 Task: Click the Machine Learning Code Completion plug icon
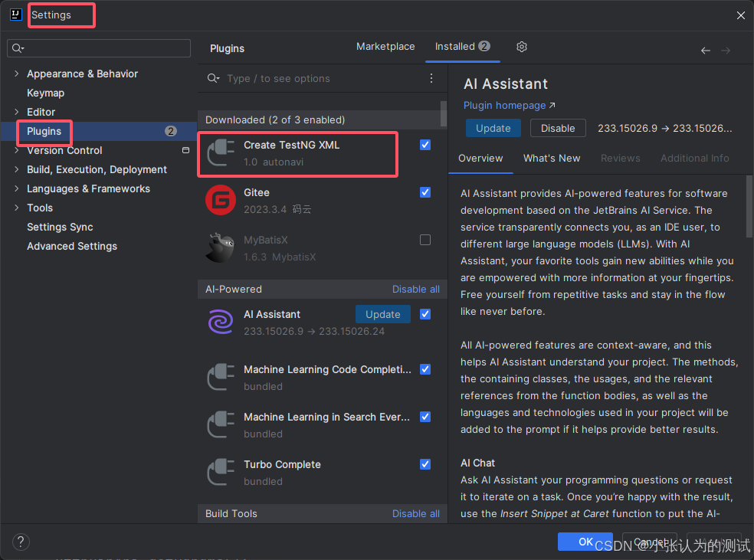(x=221, y=377)
